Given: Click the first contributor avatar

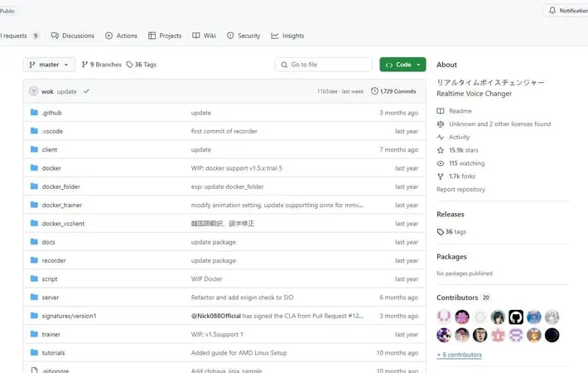Looking at the screenshot, I should [x=444, y=317].
